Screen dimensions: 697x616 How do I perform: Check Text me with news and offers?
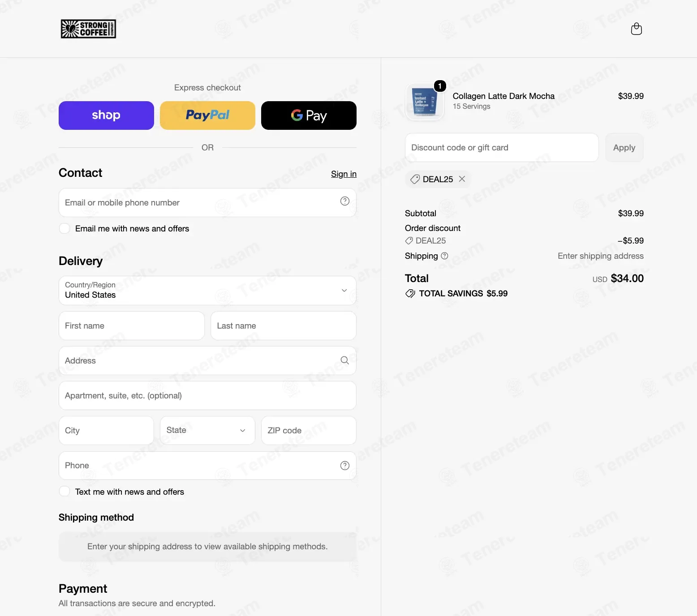[x=65, y=492]
